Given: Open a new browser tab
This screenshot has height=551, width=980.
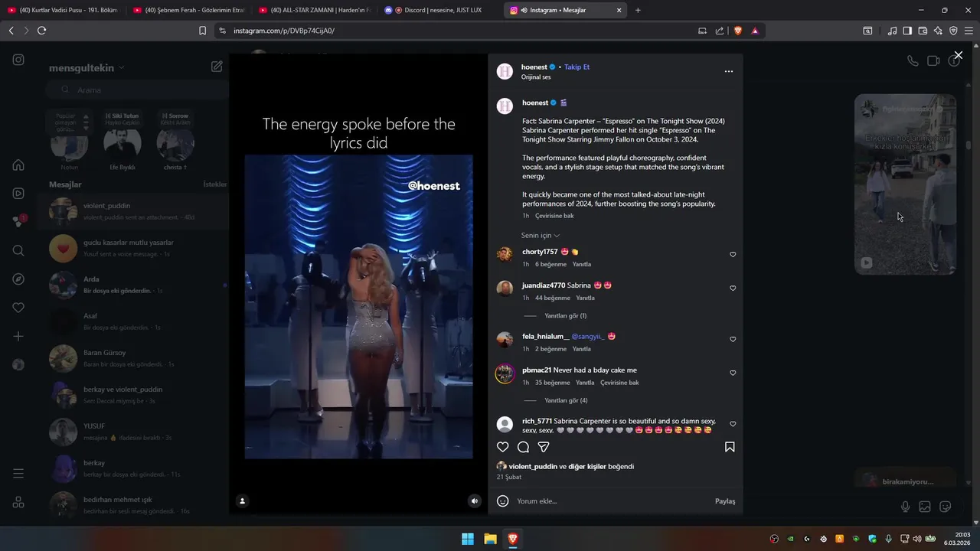Looking at the screenshot, I should (638, 10).
